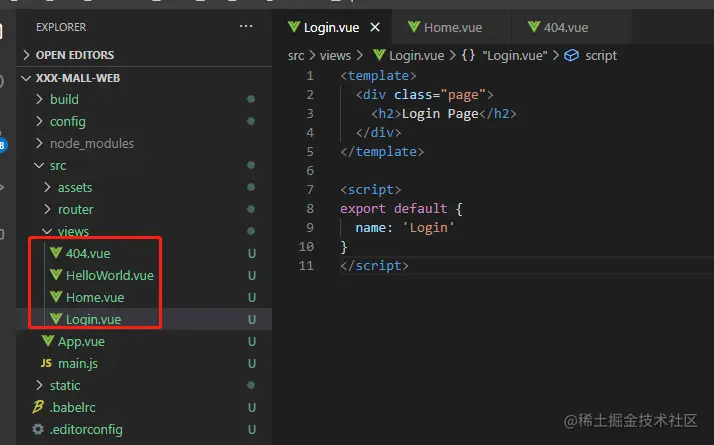Click the 'Login' string on line 9
The image size is (714, 445).
[x=428, y=227]
